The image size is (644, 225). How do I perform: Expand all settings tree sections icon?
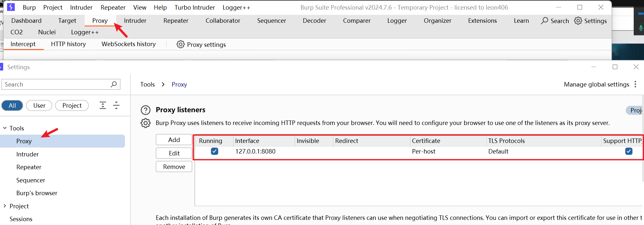click(x=103, y=105)
